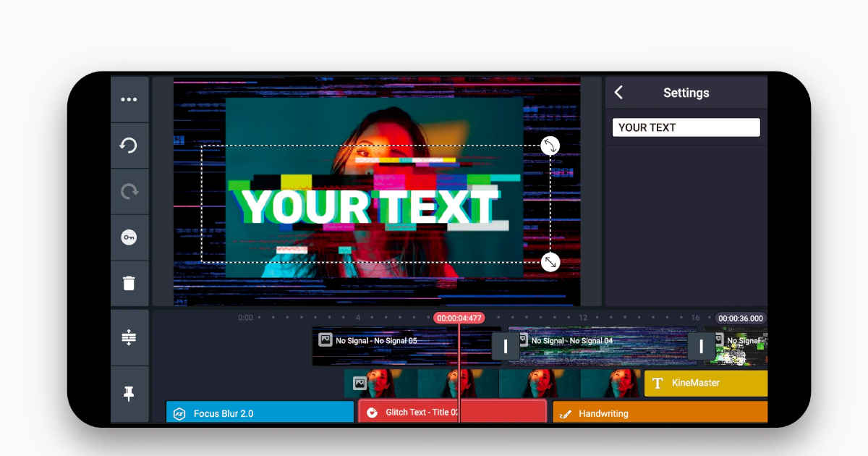Tap the T icon on the KineMaster text layer
The width and height of the screenshot is (868, 456).
[x=658, y=383]
